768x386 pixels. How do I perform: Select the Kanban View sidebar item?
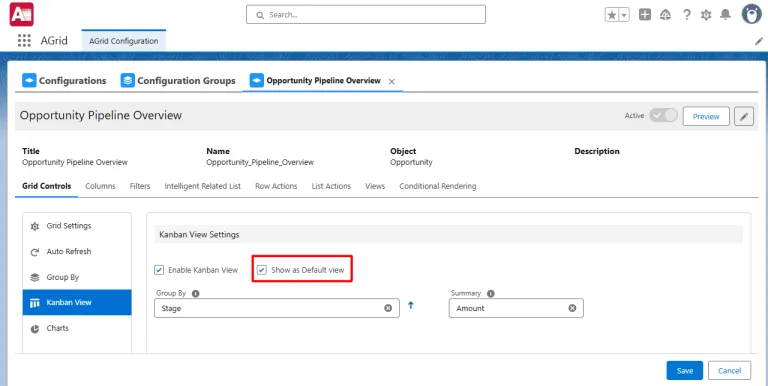click(77, 302)
